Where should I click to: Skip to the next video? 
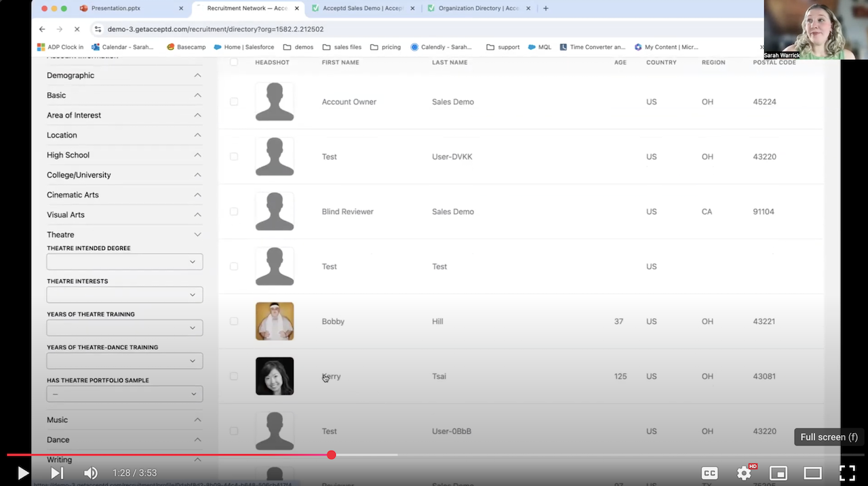point(57,473)
